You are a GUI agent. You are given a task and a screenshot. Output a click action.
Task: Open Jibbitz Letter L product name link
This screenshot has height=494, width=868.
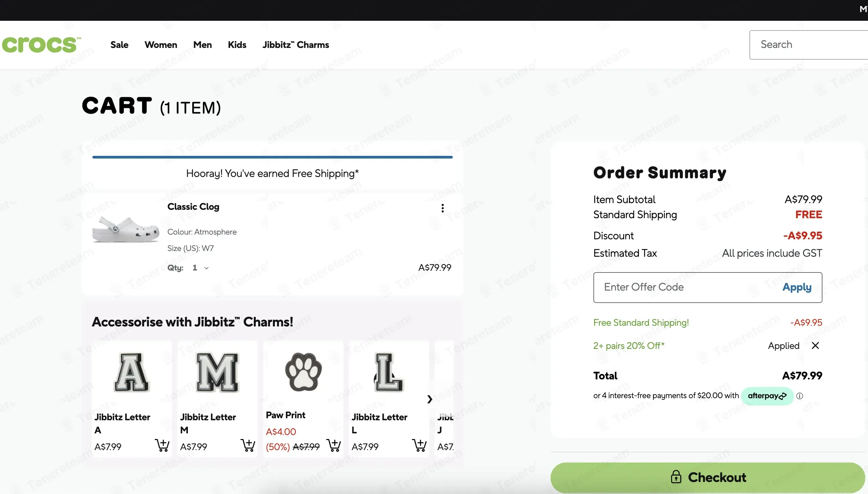point(379,423)
